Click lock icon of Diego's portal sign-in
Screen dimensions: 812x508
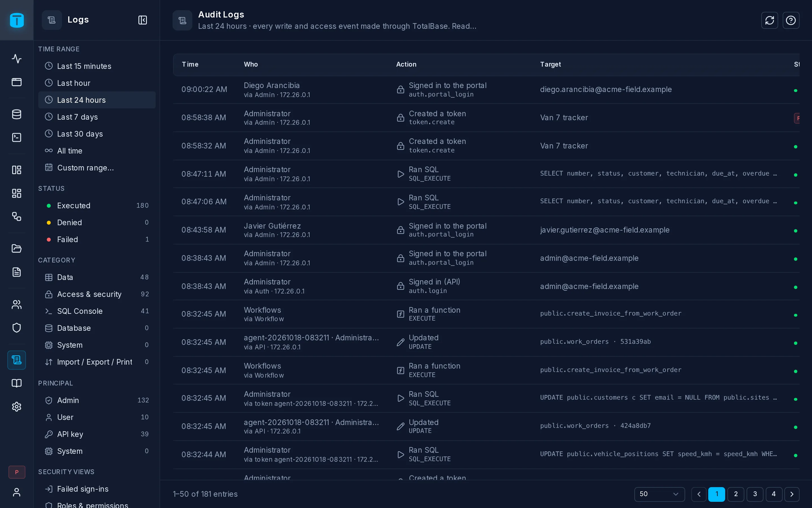[x=400, y=89]
